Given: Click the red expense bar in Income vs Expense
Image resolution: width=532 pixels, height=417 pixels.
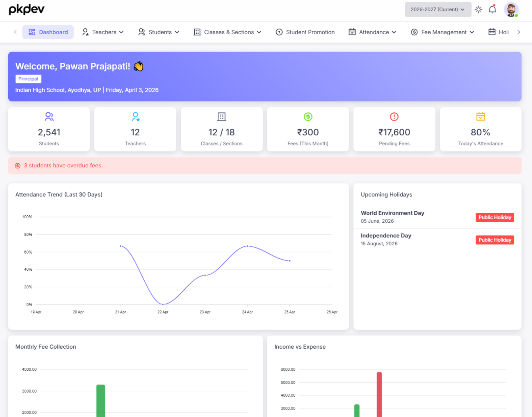Looking at the screenshot, I should 379,395.
